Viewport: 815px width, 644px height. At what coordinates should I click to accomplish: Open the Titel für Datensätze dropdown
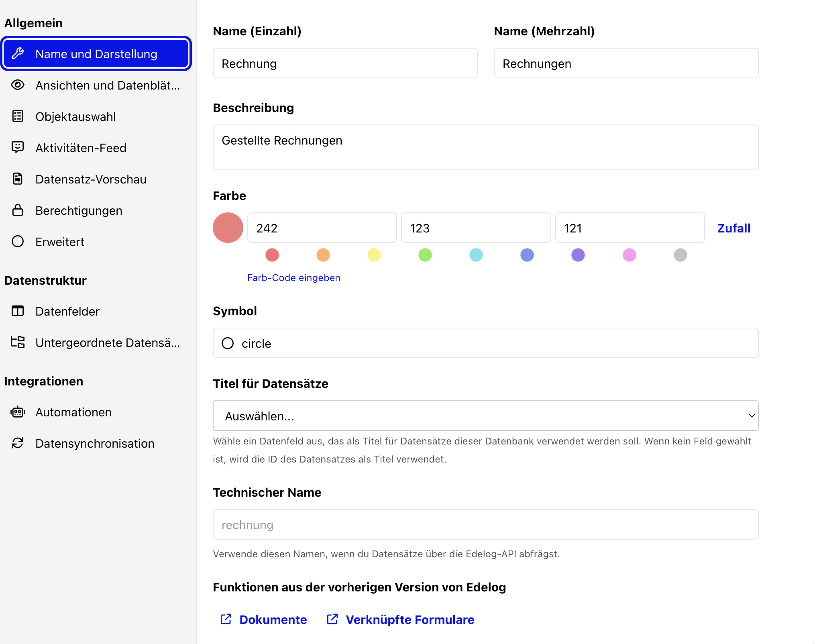click(486, 416)
